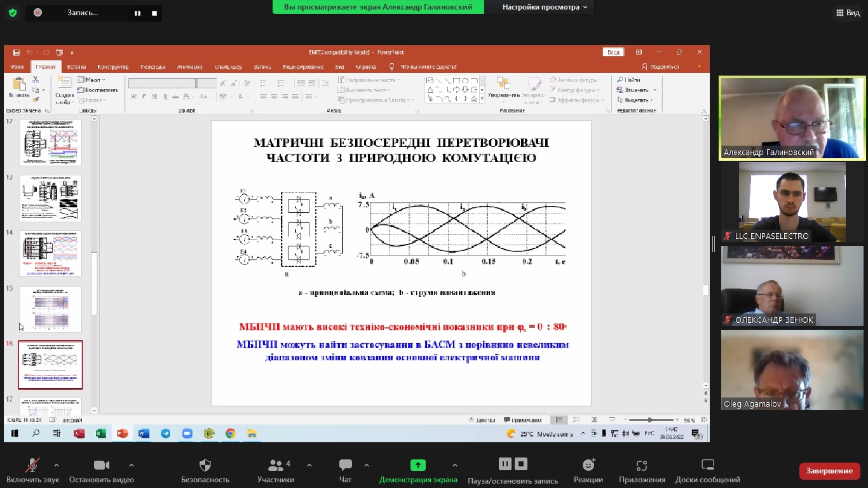Screen dimensions: 868x488
Task: Expand audio options arrow beside Включить звук
Action: [57, 465]
